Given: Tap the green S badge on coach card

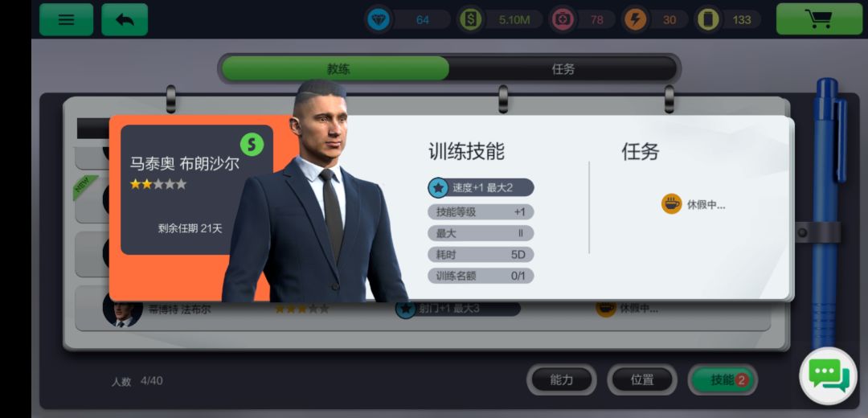Looking at the screenshot, I should (252, 145).
